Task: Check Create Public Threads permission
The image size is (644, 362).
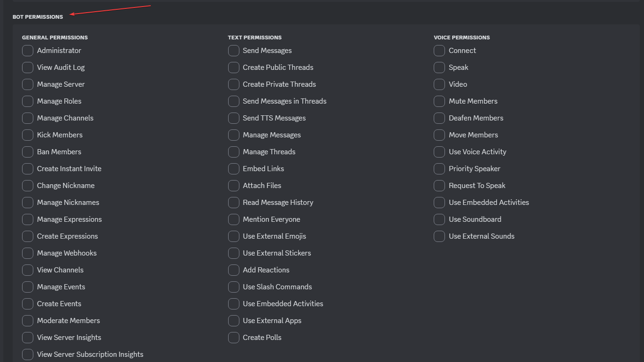Action: coord(234,68)
